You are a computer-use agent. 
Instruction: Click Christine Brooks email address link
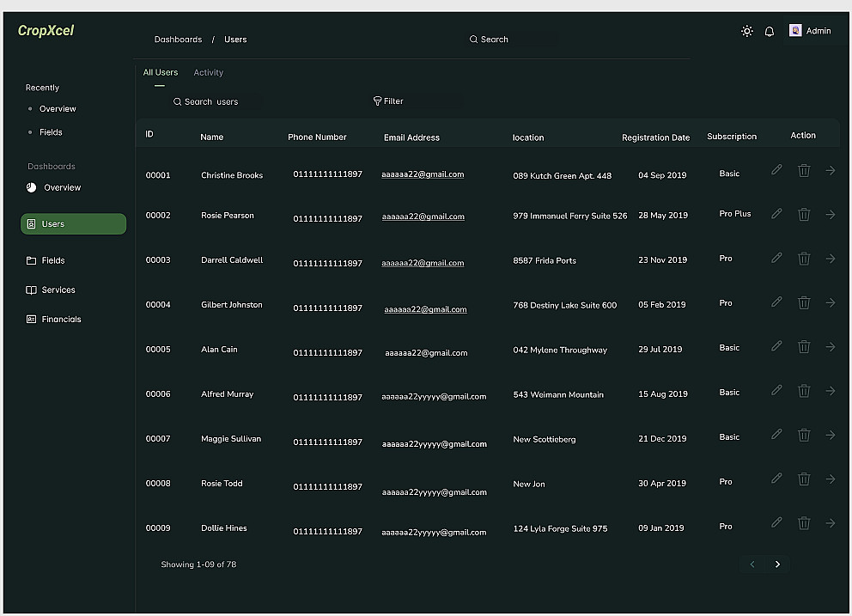coord(423,174)
